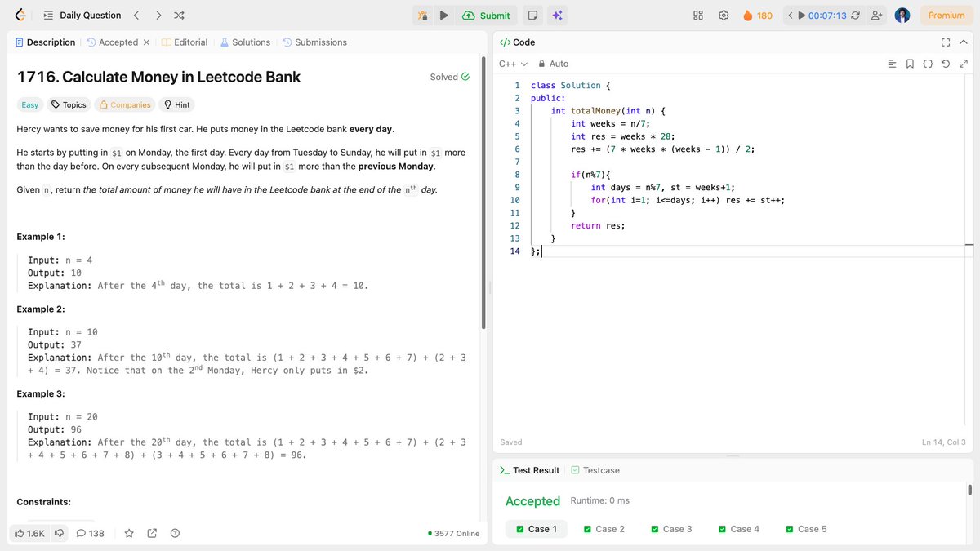Click the invite user icon
The width and height of the screenshot is (980, 551).
click(877, 16)
